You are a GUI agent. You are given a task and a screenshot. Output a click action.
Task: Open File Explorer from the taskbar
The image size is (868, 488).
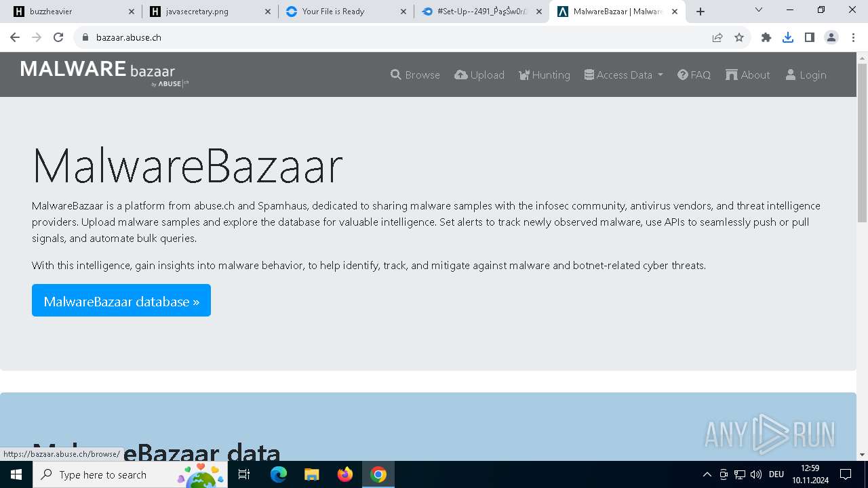click(x=311, y=474)
